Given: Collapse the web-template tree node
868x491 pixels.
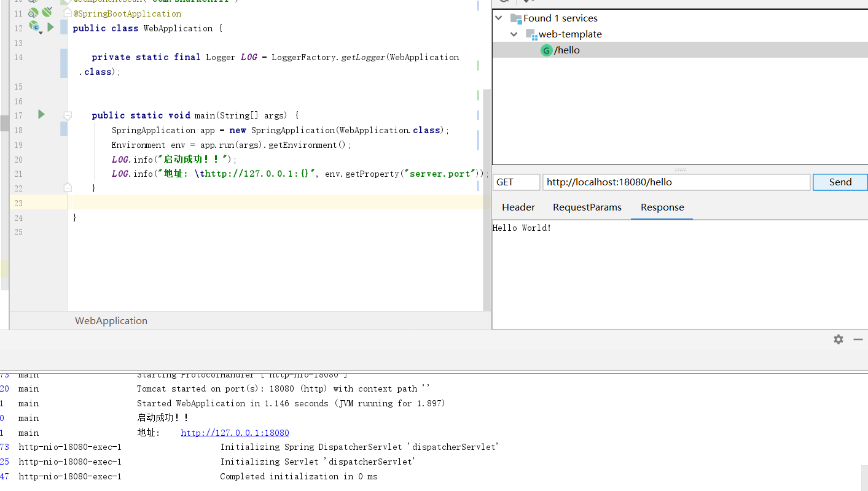Looking at the screenshot, I should tap(514, 34).
